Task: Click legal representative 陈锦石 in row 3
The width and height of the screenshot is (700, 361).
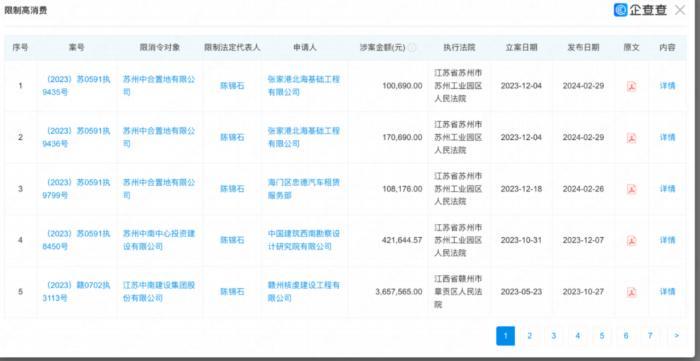Action: [232, 189]
